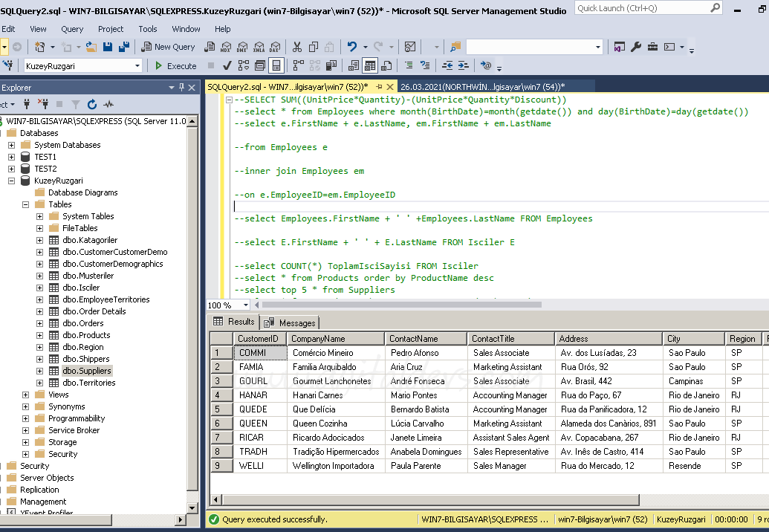Collapse the Tables folder node

25,204
